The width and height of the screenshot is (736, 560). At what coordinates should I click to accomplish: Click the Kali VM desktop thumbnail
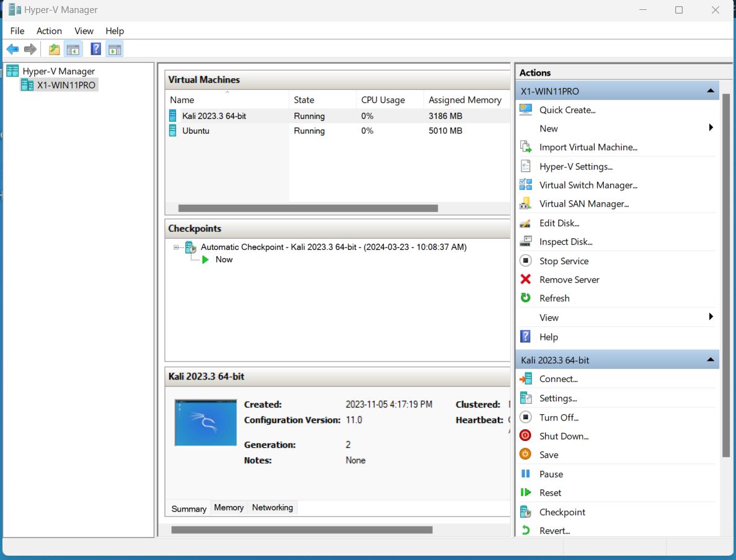tap(206, 422)
